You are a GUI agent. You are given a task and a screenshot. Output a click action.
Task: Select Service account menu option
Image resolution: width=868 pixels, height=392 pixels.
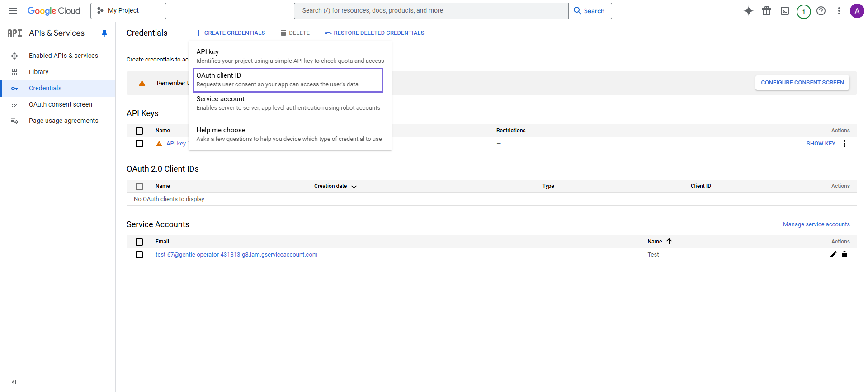288,103
